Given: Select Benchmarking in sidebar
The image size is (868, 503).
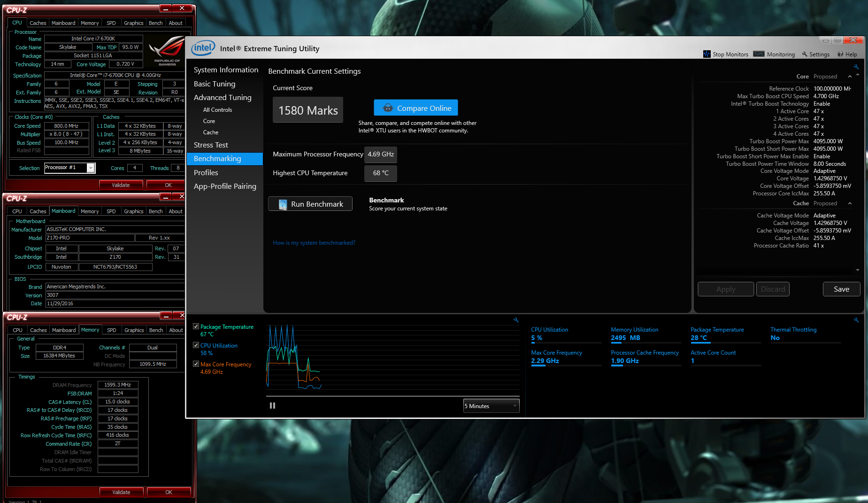Looking at the screenshot, I should click(x=225, y=159).
